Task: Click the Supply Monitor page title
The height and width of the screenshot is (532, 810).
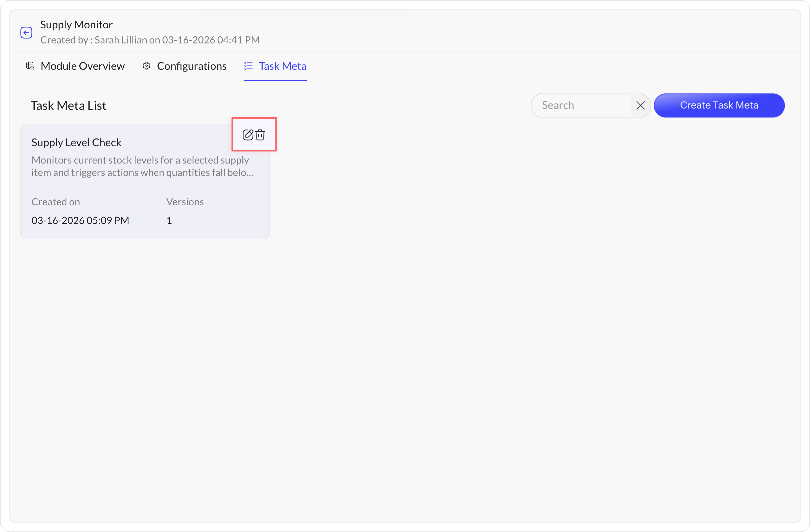Action: [76, 24]
